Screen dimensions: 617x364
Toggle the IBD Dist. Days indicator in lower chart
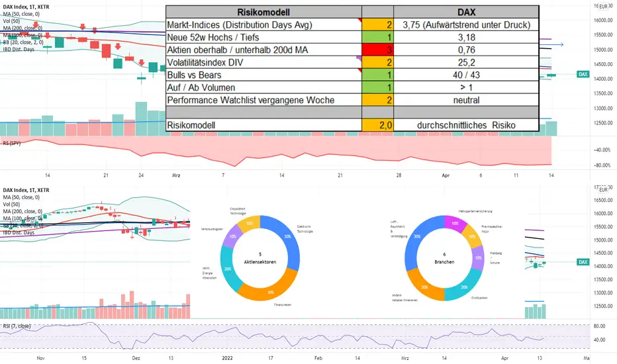[x=19, y=232]
